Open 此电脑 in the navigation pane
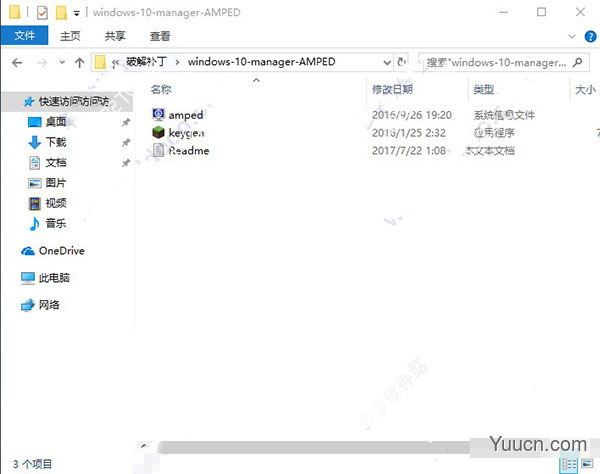 [x=54, y=278]
